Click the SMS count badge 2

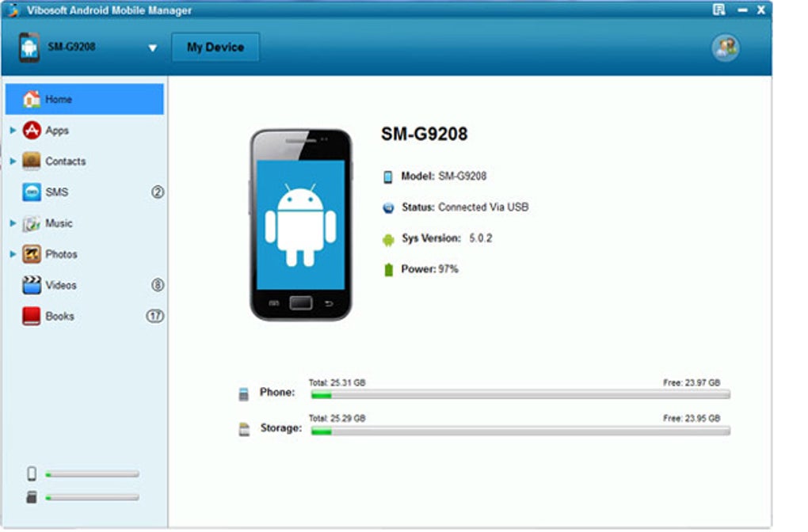pos(157,192)
